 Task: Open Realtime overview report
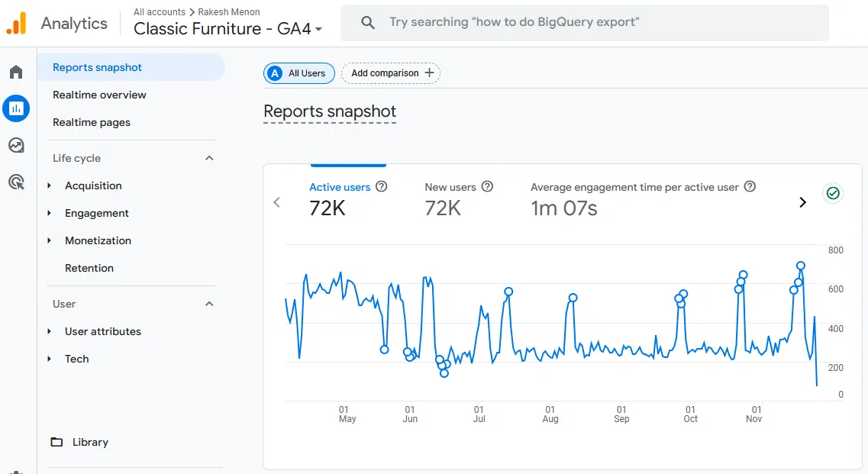point(99,95)
